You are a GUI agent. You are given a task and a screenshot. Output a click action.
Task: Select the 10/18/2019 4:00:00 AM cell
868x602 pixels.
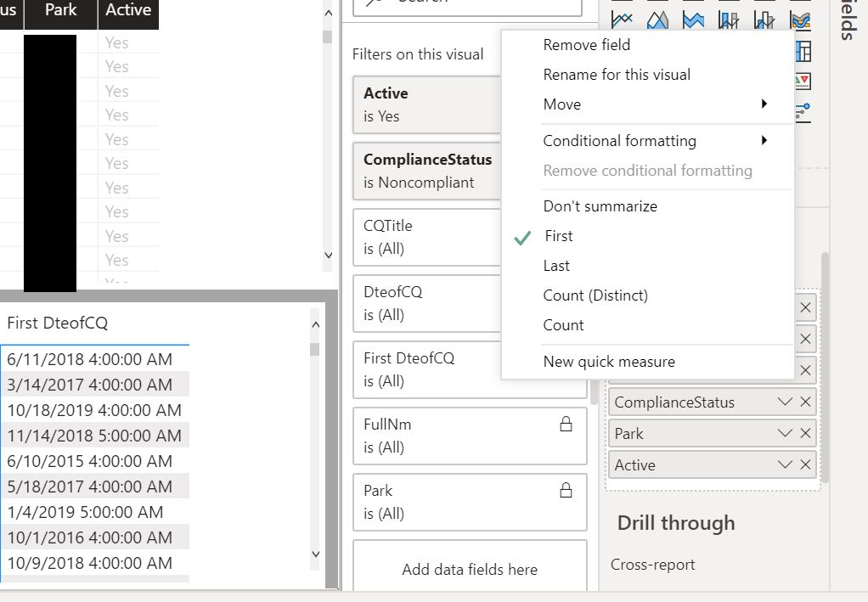coord(94,410)
